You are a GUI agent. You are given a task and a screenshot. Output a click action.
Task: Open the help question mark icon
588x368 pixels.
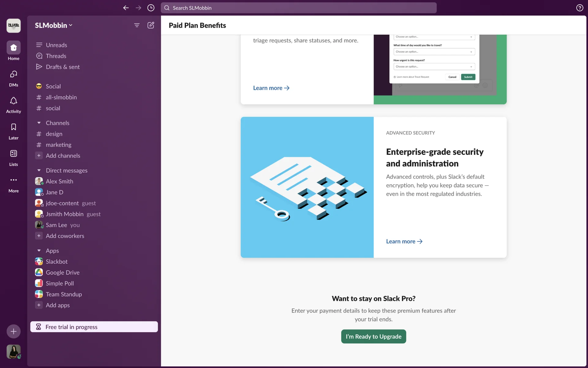(x=579, y=8)
